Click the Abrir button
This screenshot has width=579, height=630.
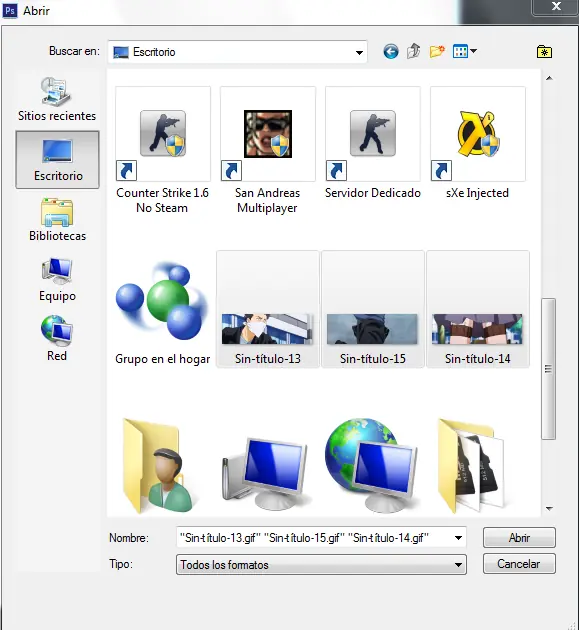click(519, 538)
